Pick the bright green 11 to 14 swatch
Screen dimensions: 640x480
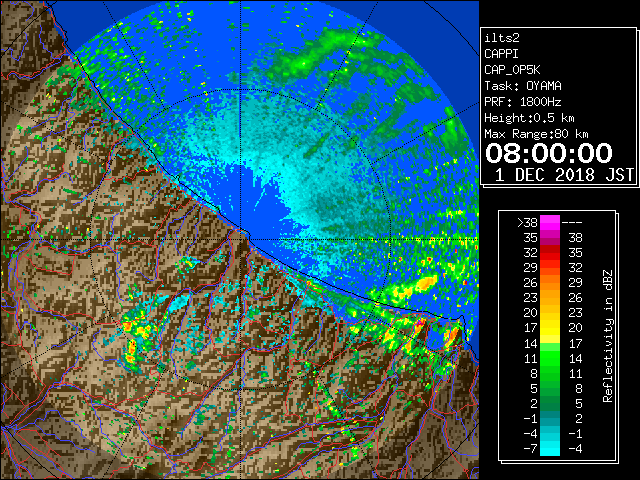(550, 358)
